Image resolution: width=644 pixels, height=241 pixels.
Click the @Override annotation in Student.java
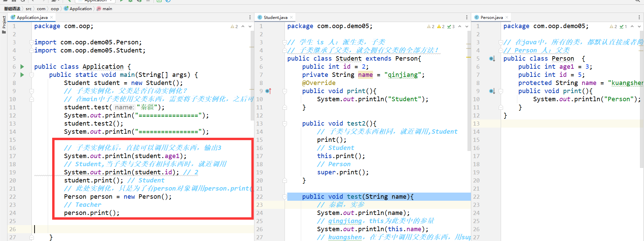[319, 83]
